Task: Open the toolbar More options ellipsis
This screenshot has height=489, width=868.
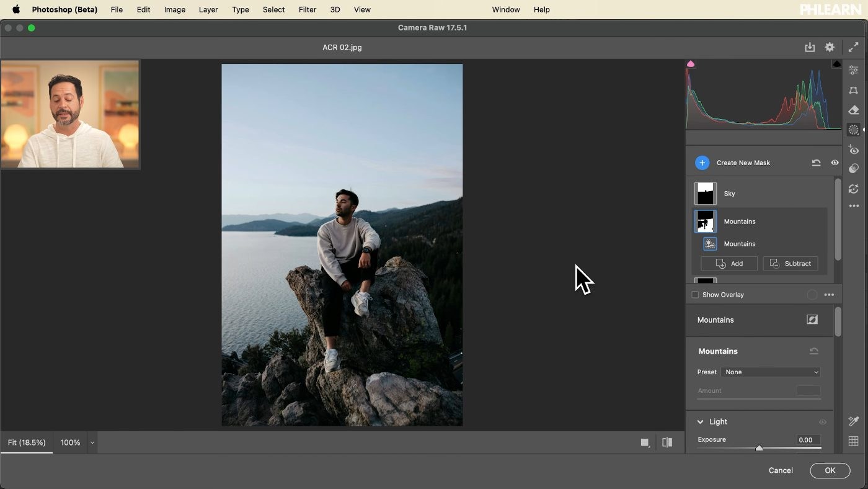Action: click(x=854, y=205)
